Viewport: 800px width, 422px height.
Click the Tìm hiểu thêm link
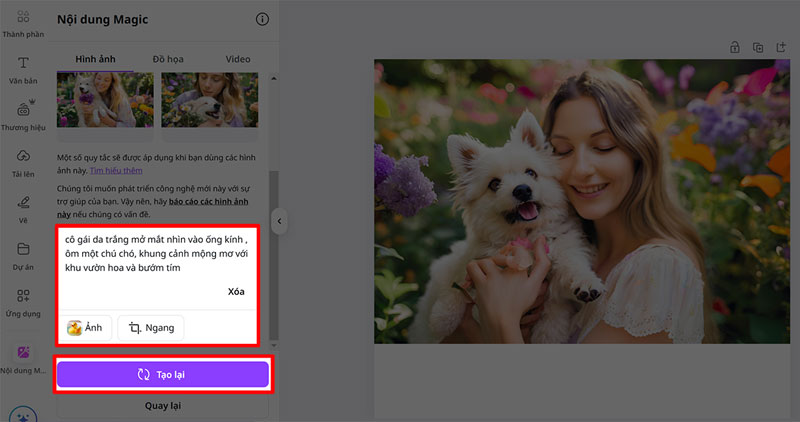coord(116,171)
